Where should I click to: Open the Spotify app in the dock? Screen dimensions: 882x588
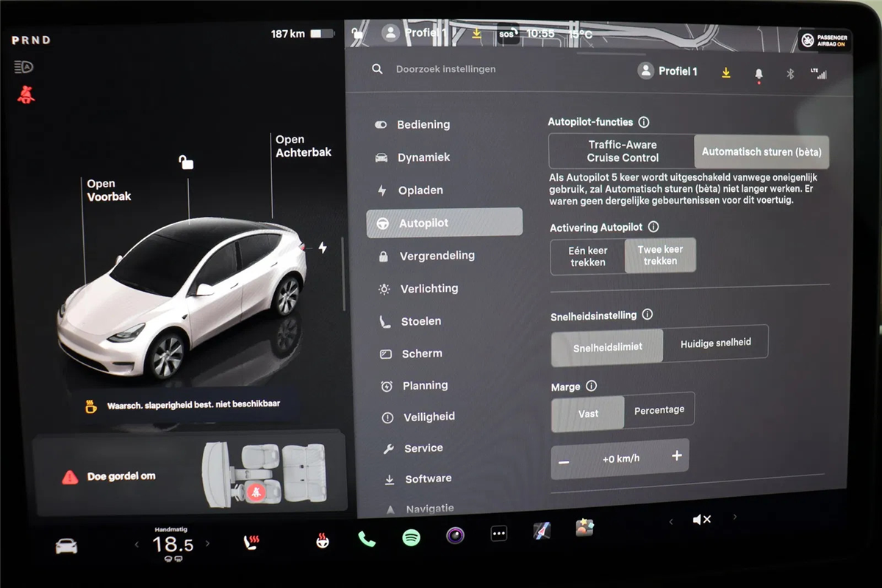pyautogui.click(x=411, y=538)
